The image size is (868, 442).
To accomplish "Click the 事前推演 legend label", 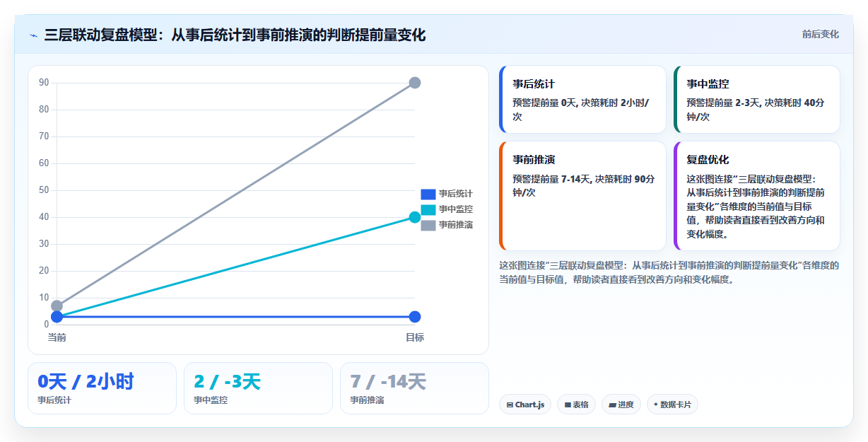I will click(x=456, y=225).
